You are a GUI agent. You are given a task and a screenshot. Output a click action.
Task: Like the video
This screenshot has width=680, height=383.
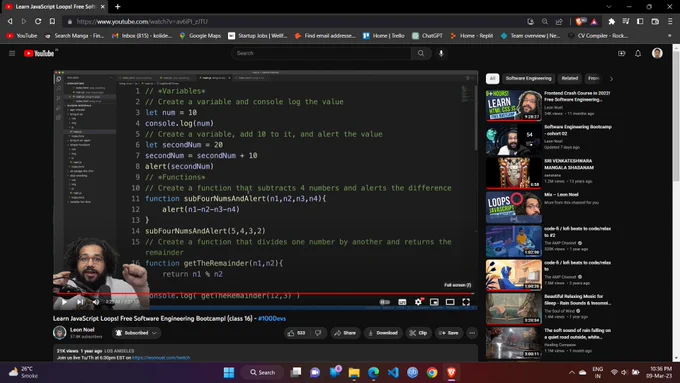[x=296, y=333]
